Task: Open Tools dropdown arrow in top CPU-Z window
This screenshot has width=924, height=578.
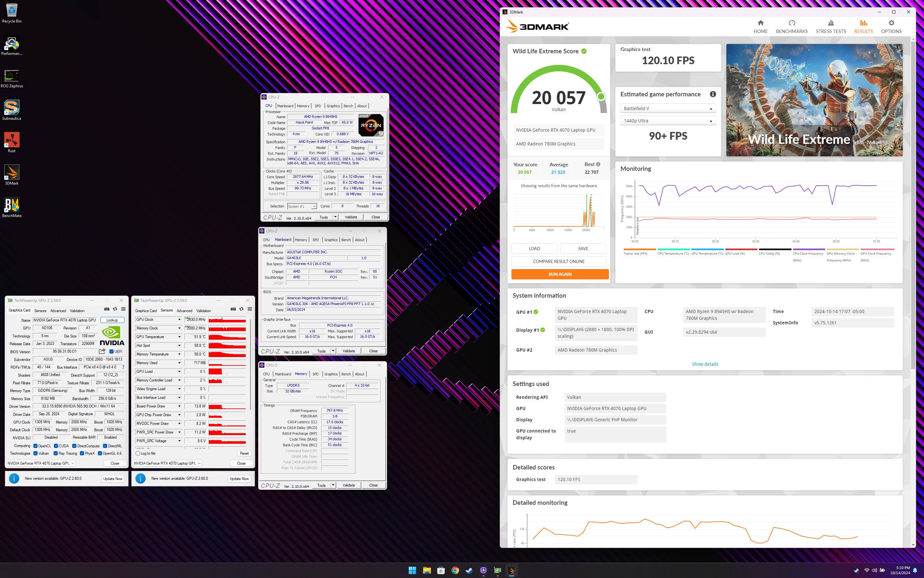Action: pos(335,217)
